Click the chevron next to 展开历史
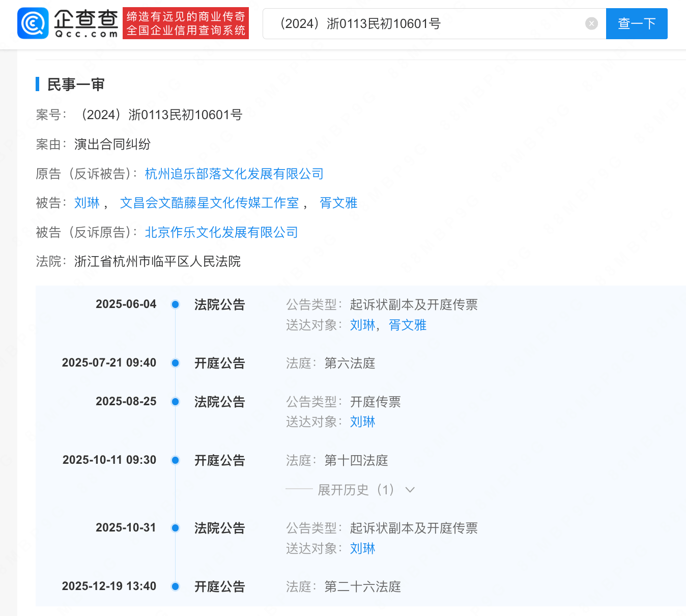This screenshot has width=686, height=616. tap(410, 490)
